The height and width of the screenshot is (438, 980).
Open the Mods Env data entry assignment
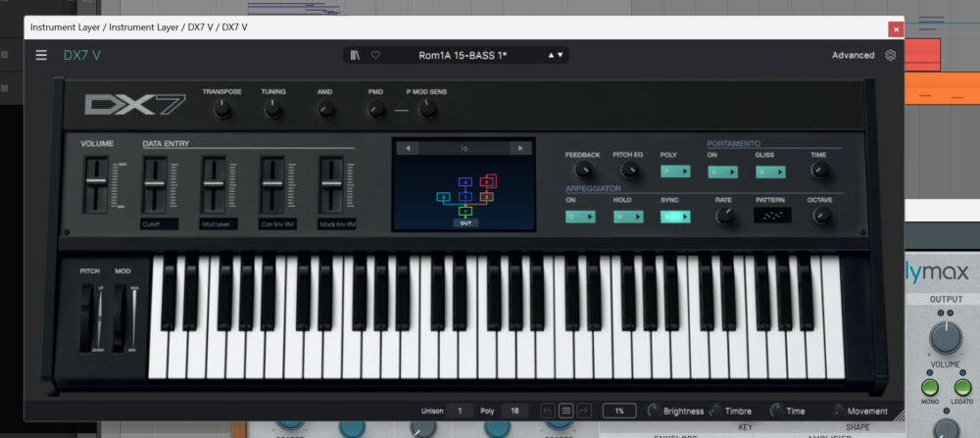point(337,223)
